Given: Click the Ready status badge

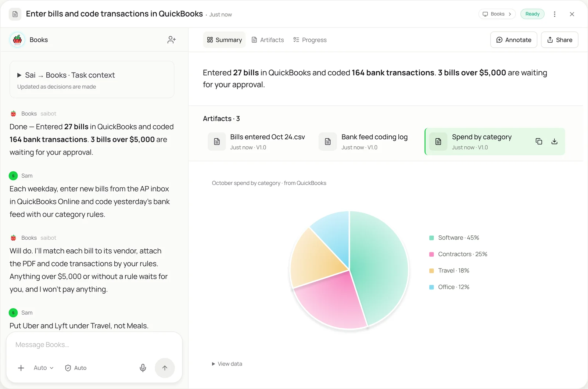Looking at the screenshot, I should coord(533,14).
